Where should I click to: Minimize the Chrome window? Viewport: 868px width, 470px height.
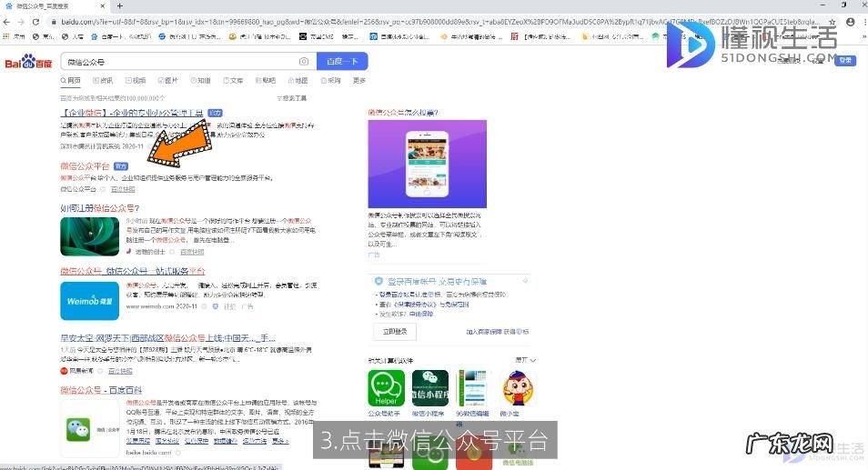823,5
